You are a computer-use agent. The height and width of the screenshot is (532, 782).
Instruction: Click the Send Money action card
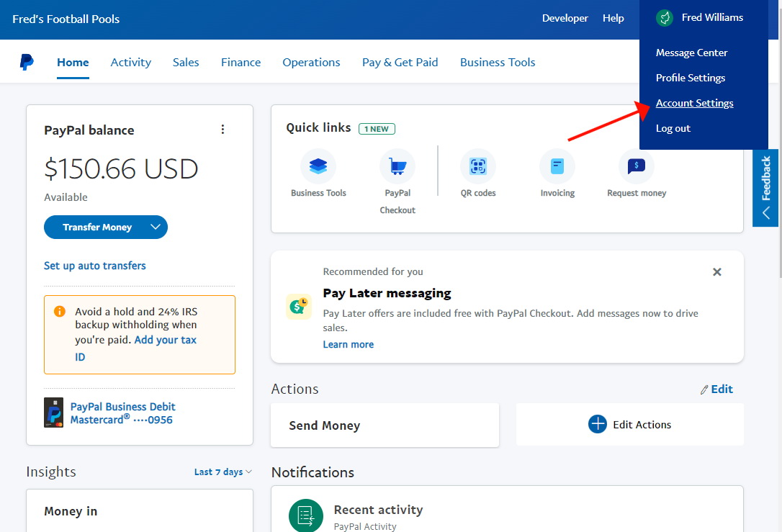tap(385, 425)
